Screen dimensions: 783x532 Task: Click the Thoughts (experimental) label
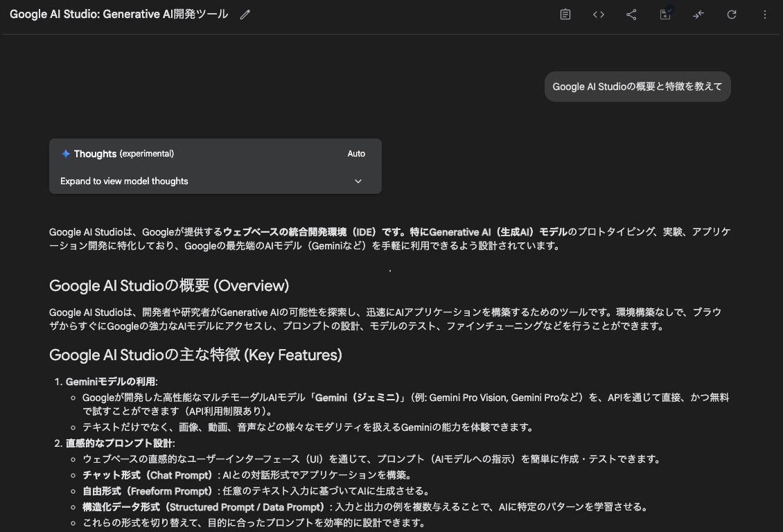[x=124, y=154]
